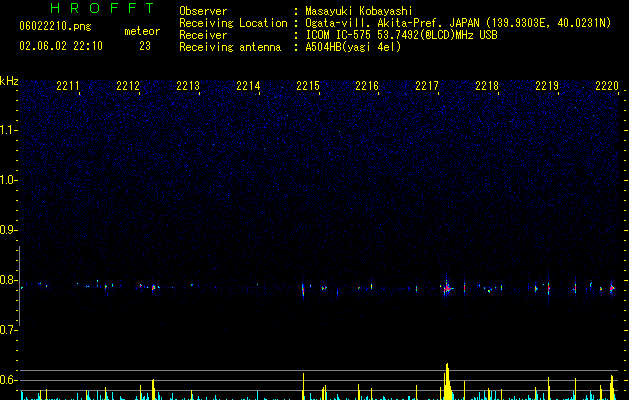Click the meteor count label
The width and height of the screenshot is (629, 400).
tap(142, 31)
